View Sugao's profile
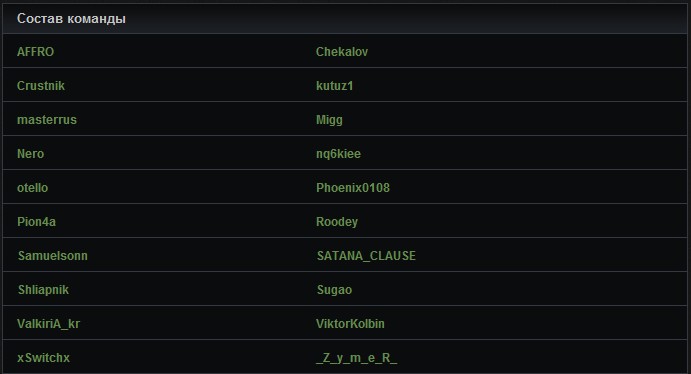This screenshot has width=691, height=374. (334, 290)
